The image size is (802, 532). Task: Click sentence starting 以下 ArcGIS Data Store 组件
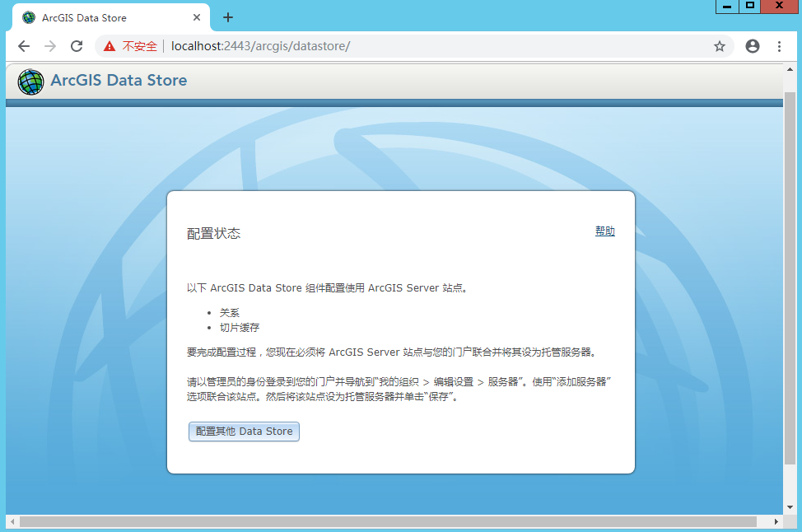click(327, 288)
